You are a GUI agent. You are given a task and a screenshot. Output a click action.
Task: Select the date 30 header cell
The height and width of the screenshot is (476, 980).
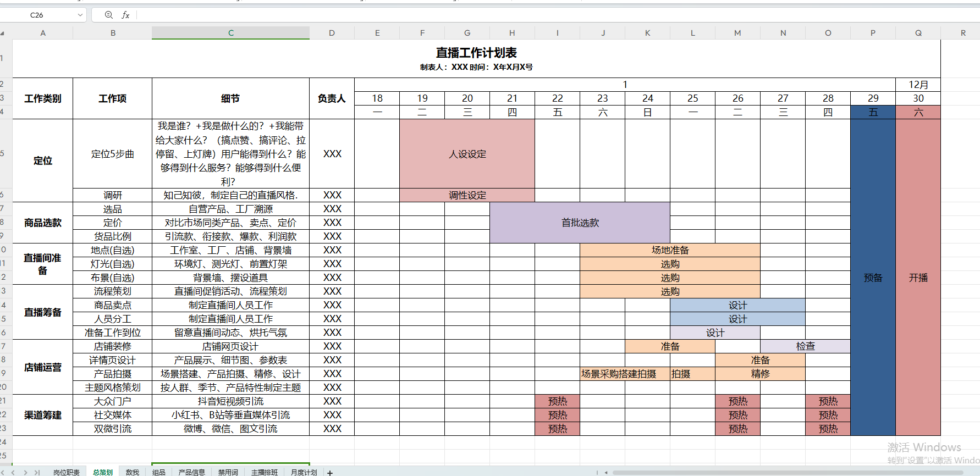tap(918, 98)
